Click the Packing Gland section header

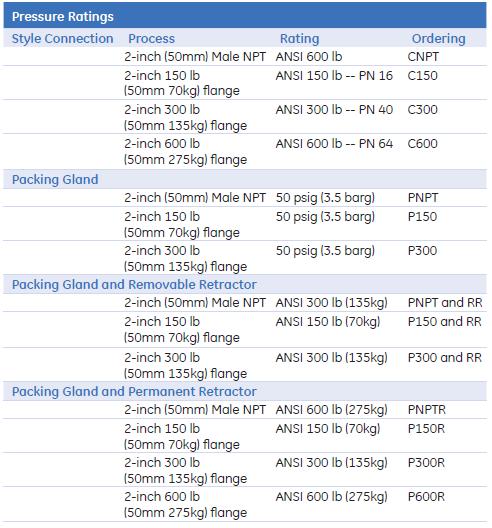[55, 179]
